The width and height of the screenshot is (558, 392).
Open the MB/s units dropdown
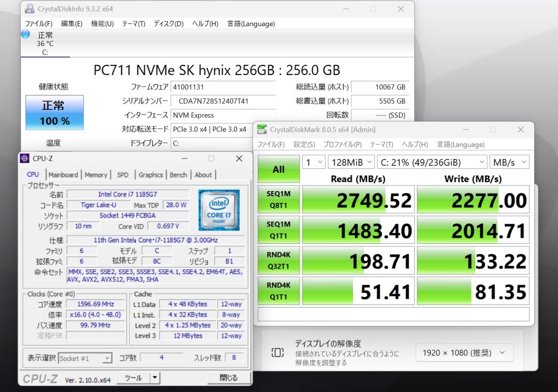click(x=509, y=162)
